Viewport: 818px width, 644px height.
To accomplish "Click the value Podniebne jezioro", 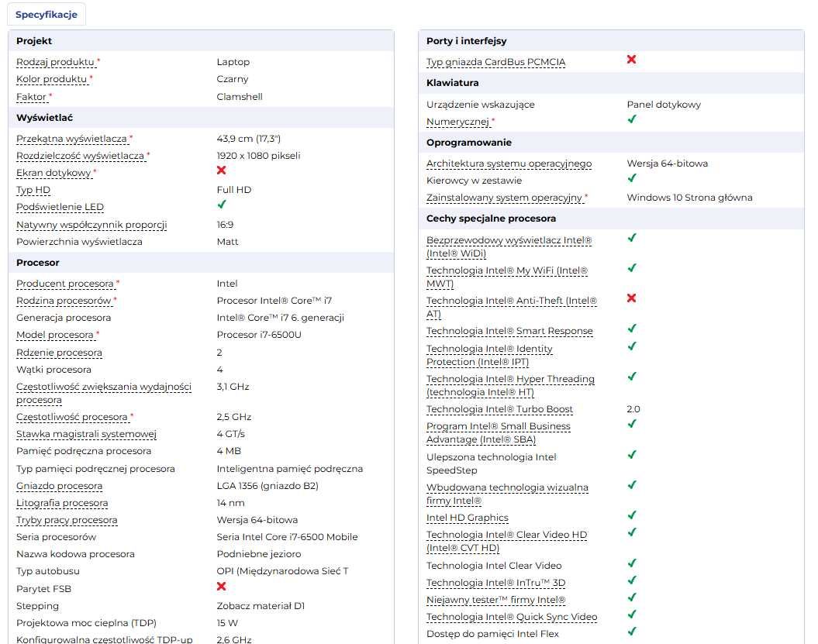I will pyautogui.click(x=259, y=554).
